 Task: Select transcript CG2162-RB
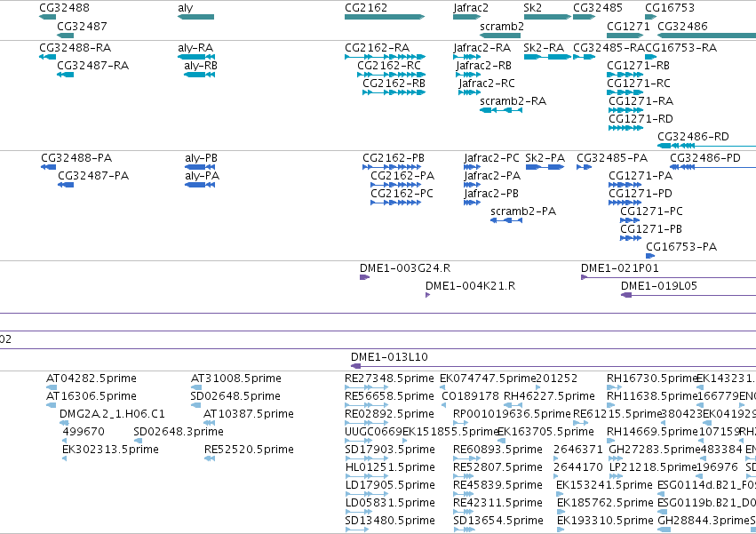(394, 92)
